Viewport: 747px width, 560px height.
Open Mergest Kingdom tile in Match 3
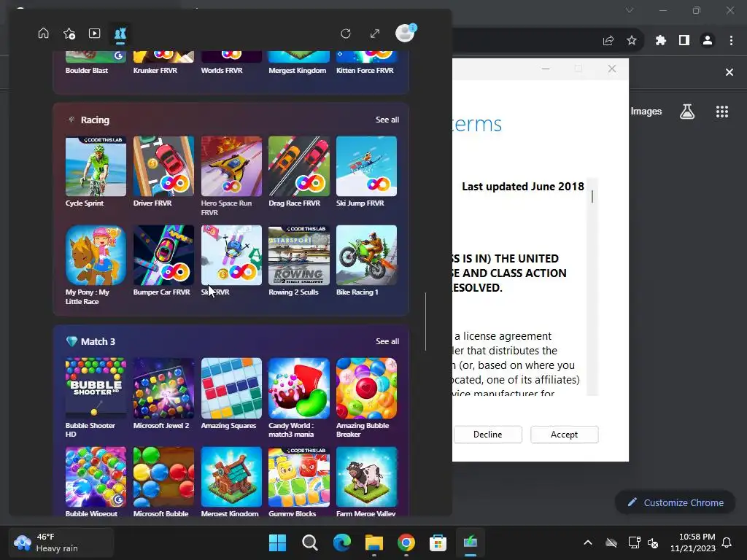(231, 477)
